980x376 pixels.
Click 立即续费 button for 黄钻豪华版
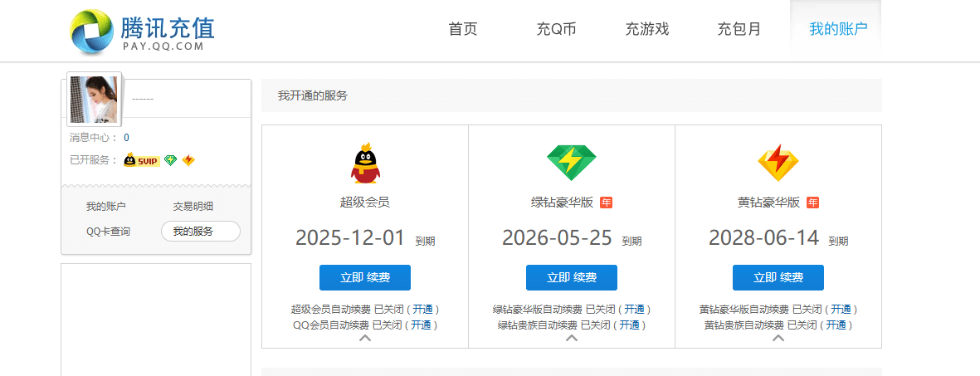coord(778,278)
